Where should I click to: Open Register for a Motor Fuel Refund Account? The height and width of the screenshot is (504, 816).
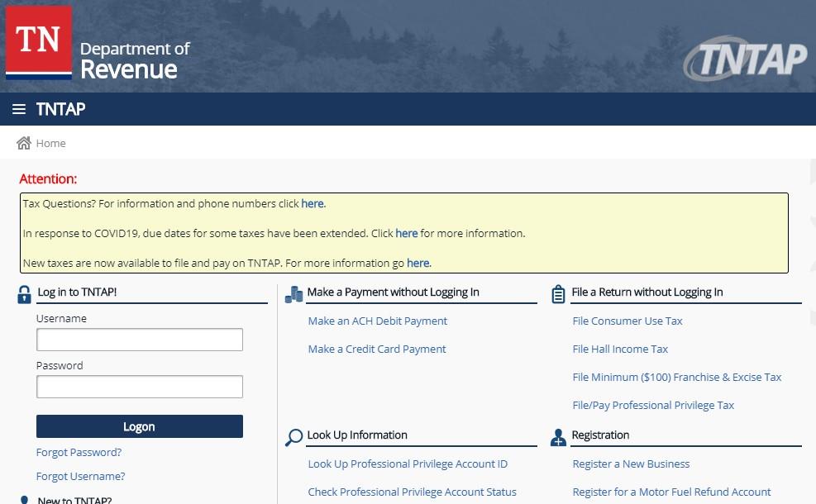671,492
